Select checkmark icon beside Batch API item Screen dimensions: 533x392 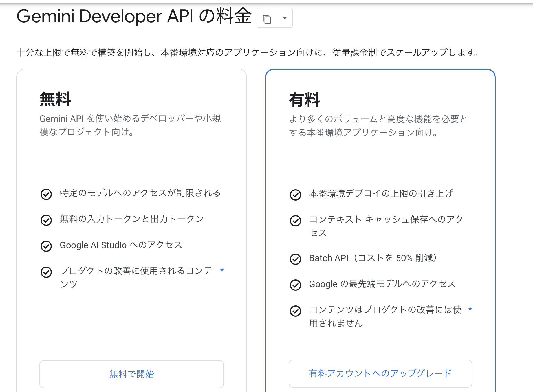pos(296,259)
